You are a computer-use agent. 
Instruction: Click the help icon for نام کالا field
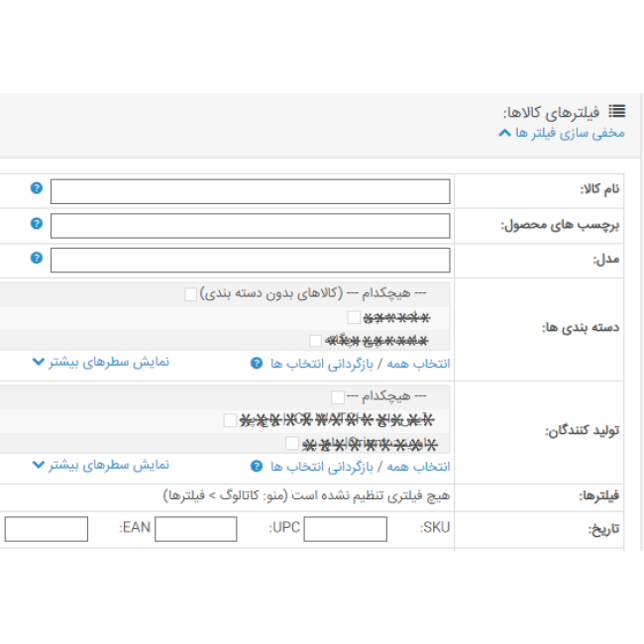coord(37,187)
